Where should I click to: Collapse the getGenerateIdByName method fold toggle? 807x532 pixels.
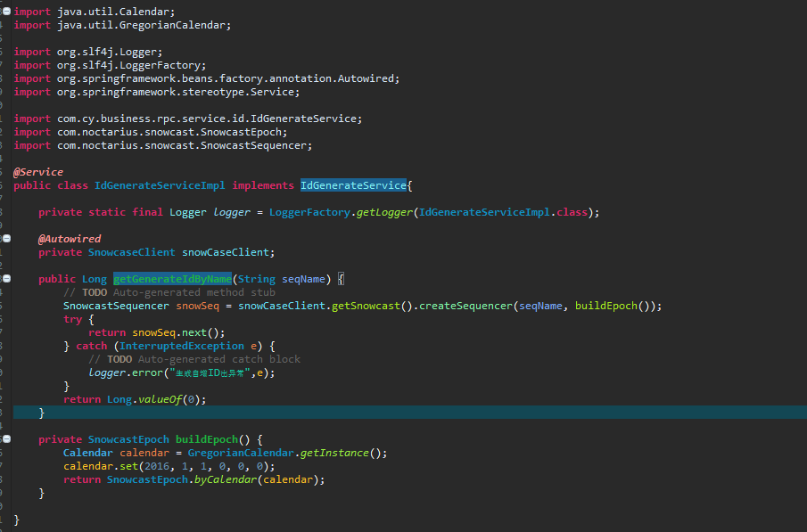point(7,279)
